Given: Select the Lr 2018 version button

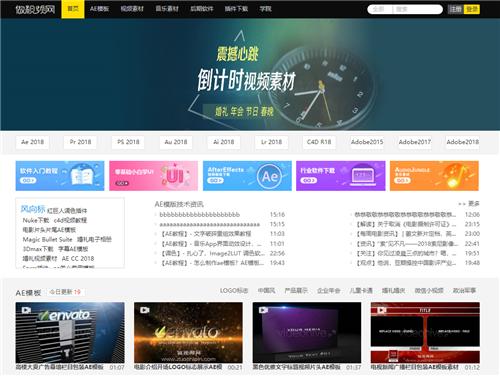Looking at the screenshot, I should tap(271, 142).
